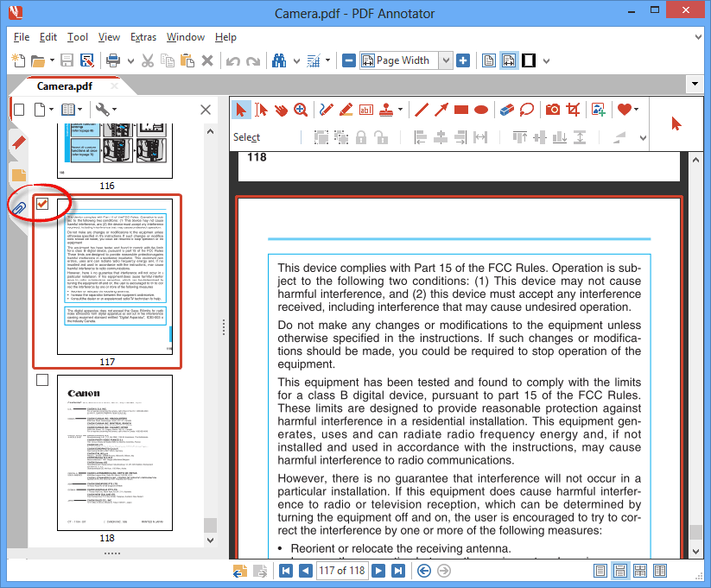The width and height of the screenshot is (711, 588).
Task: Open the Page Width zoom dropdown
Action: pos(447,60)
